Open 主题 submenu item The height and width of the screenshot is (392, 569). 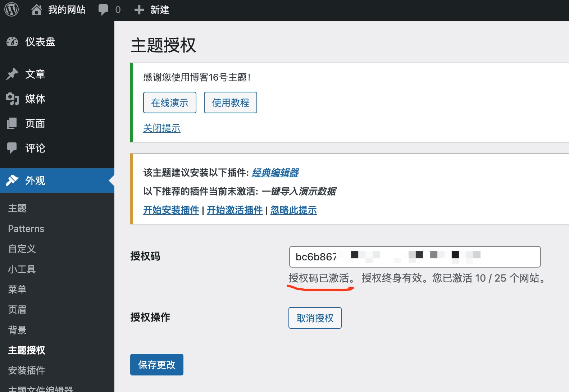pos(17,208)
